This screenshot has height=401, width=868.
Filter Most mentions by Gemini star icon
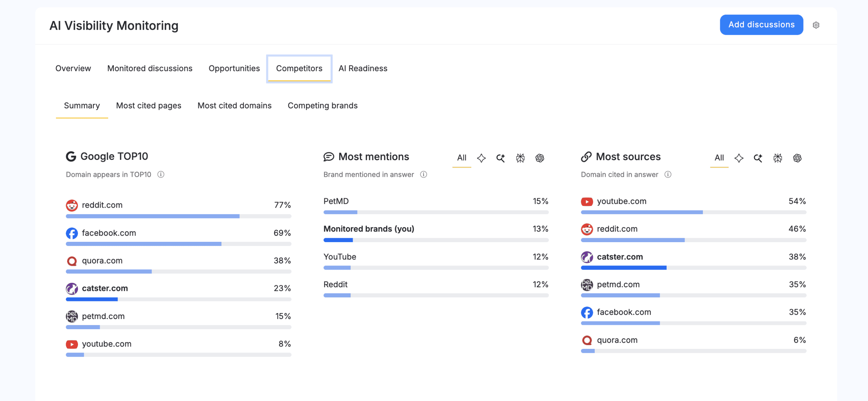click(x=481, y=158)
